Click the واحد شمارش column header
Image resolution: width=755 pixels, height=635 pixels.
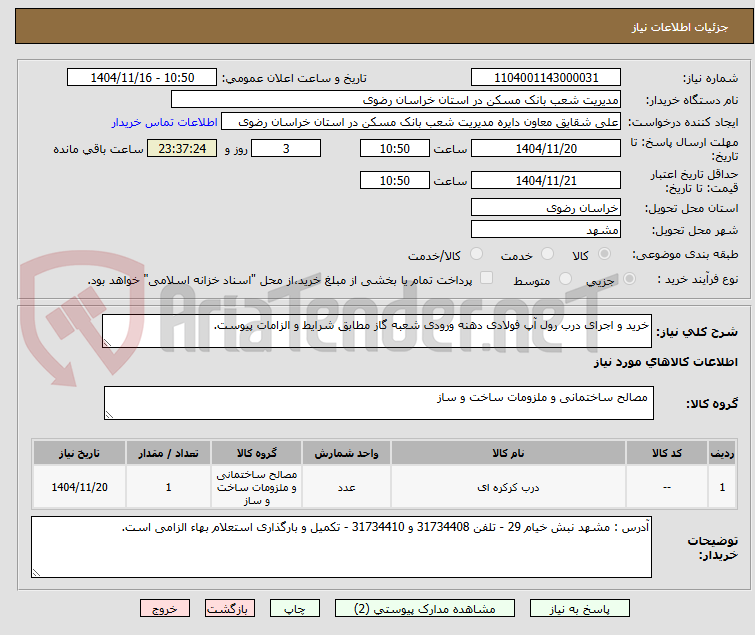coord(346,453)
